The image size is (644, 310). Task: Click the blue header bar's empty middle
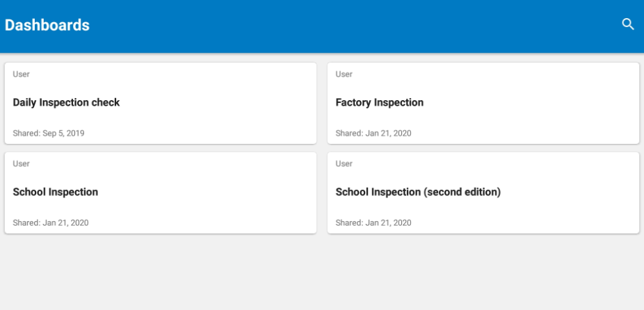pos(348,25)
